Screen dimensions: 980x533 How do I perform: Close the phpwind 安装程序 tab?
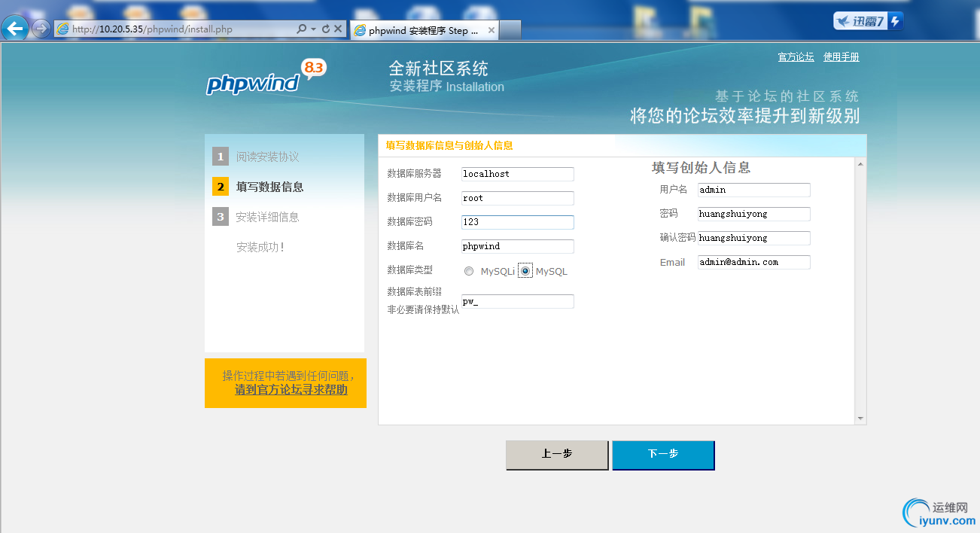point(492,30)
